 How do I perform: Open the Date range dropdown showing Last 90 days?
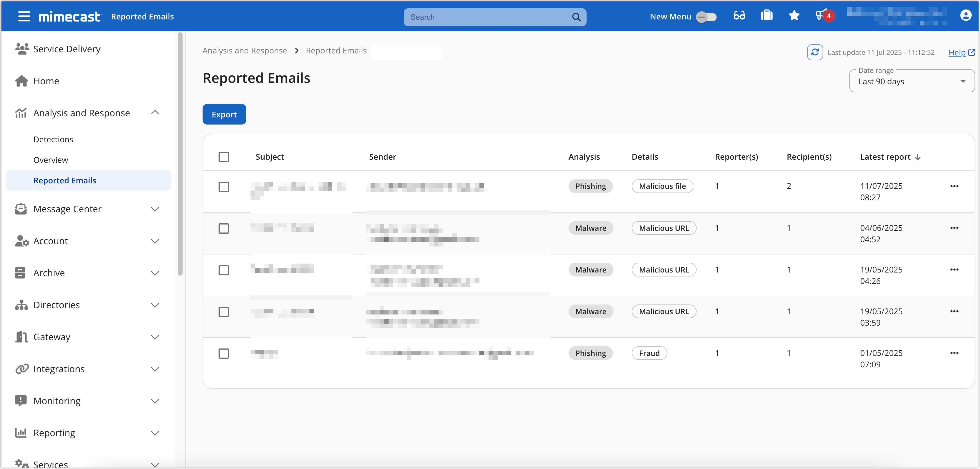coord(911,81)
